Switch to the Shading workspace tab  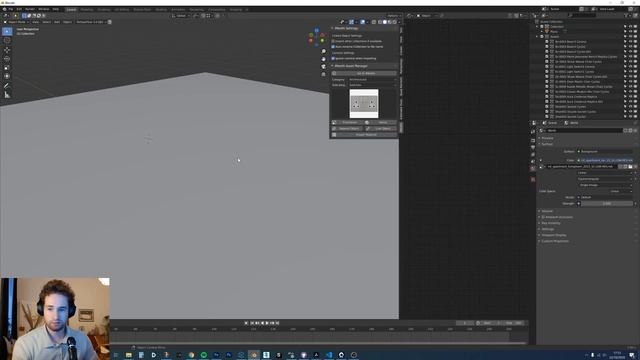pyautogui.click(x=161, y=9)
